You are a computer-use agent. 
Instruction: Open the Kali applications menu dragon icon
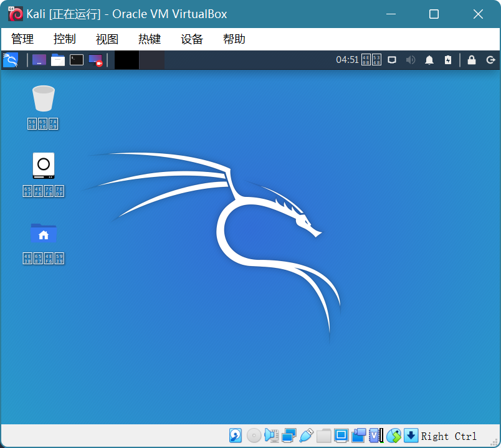(x=11, y=60)
